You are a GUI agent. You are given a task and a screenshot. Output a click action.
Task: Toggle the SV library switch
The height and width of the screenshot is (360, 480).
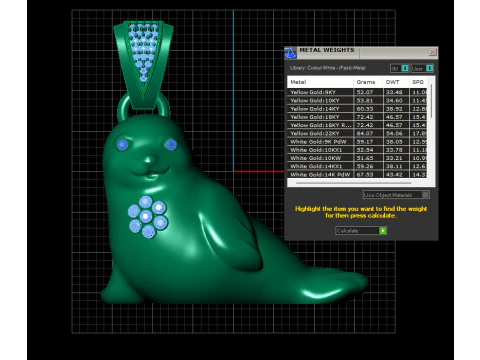[405, 68]
